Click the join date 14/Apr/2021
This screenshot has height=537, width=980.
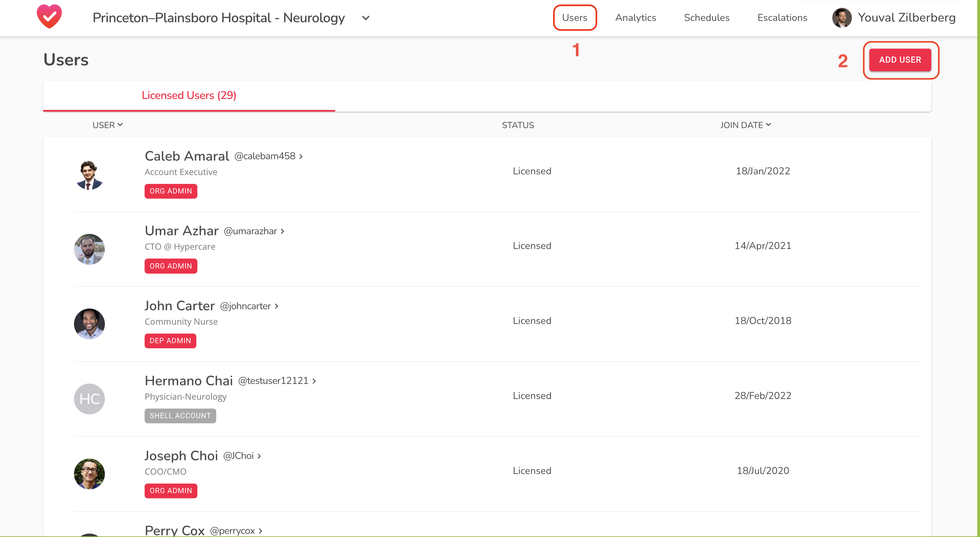[763, 246]
